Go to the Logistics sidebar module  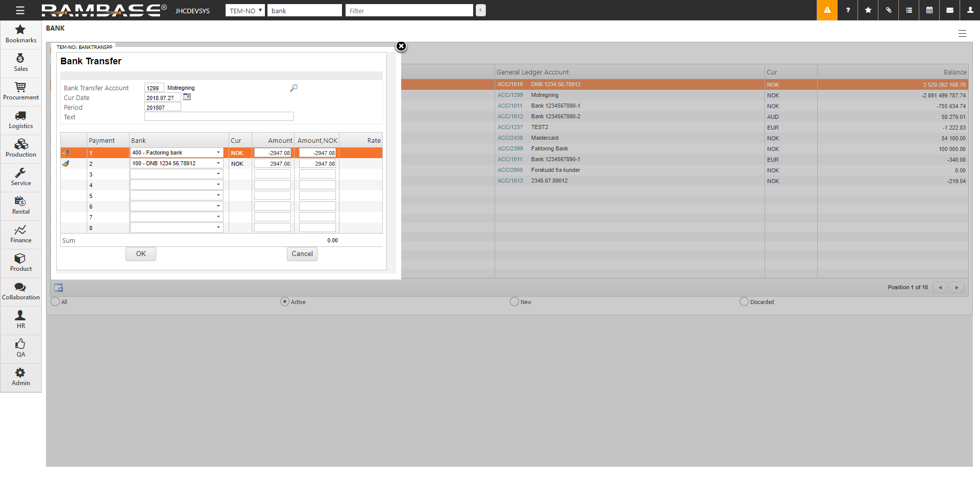[x=21, y=120]
